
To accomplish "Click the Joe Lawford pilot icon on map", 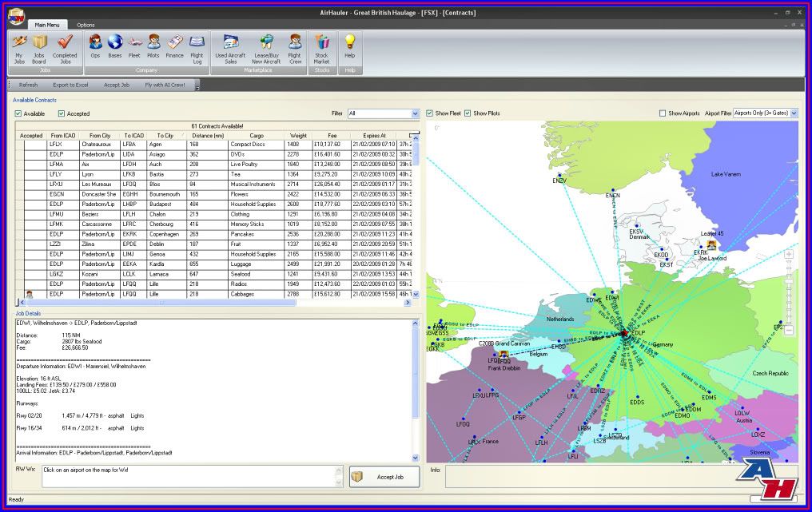I will tap(712, 244).
